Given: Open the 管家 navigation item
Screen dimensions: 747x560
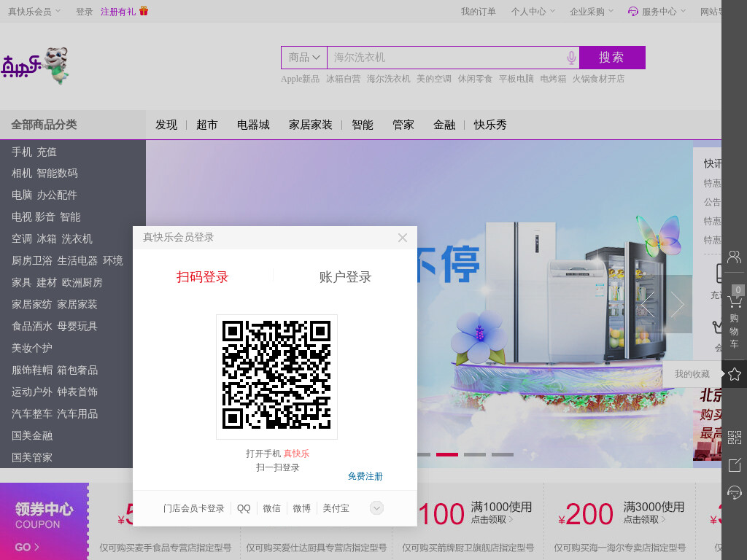Looking at the screenshot, I should pyautogui.click(x=403, y=125).
